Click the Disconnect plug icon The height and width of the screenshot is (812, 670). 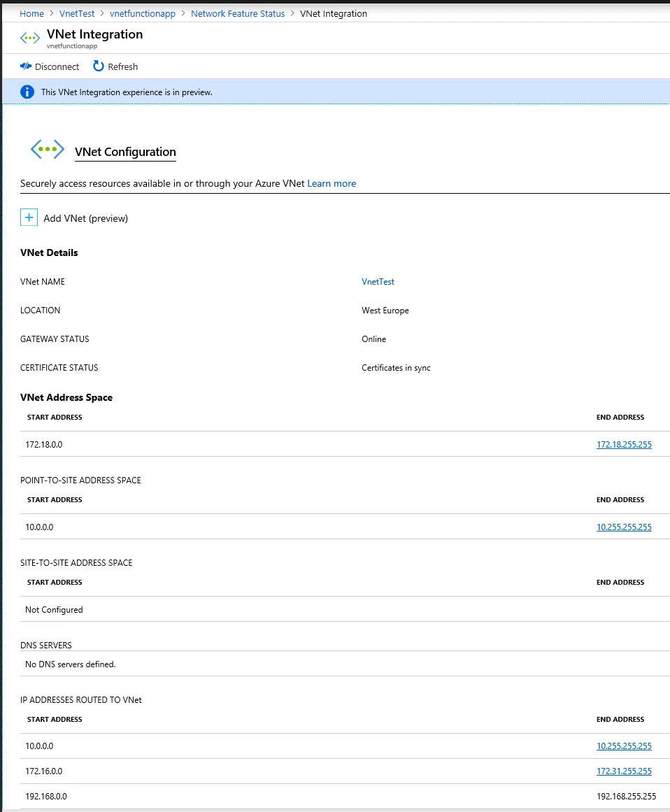(26, 66)
